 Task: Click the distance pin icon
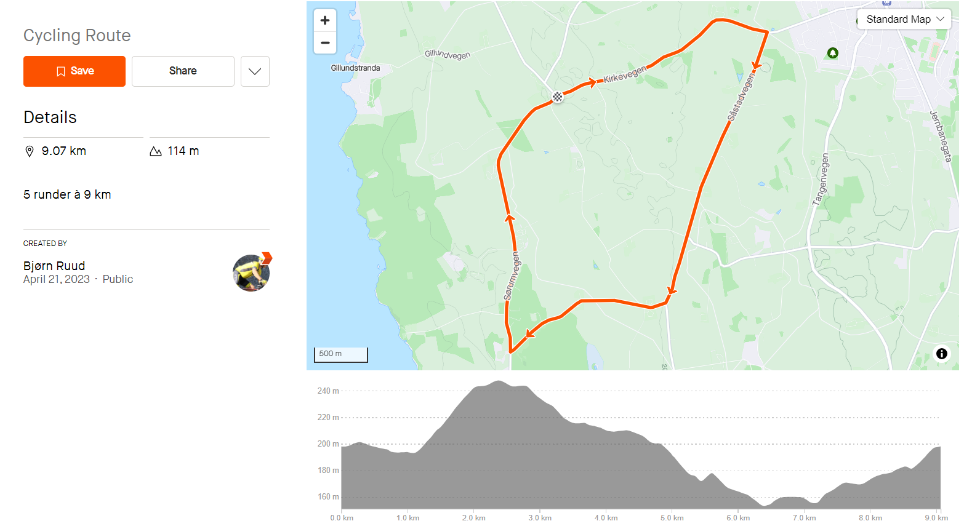30,151
